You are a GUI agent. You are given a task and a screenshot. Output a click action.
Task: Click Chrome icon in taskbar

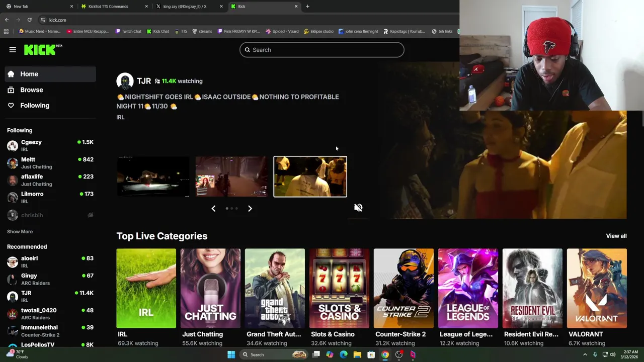click(385, 354)
